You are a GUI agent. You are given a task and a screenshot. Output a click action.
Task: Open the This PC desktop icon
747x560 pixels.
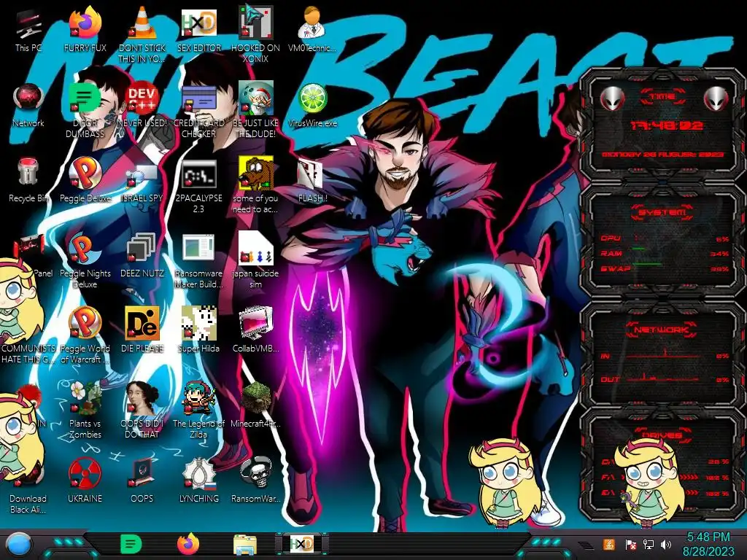[28, 24]
